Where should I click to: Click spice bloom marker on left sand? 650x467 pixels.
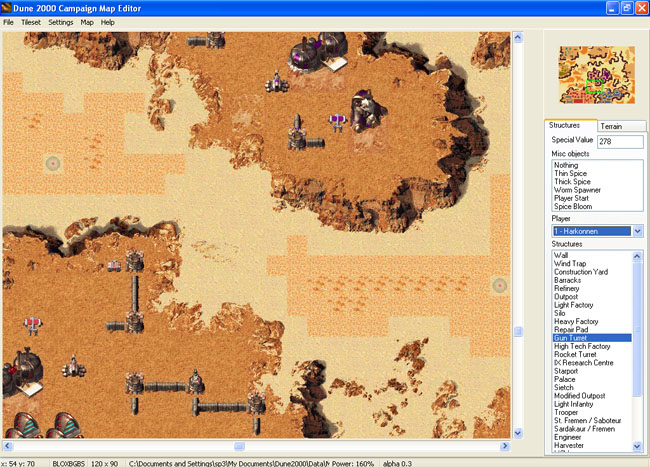(53, 164)
